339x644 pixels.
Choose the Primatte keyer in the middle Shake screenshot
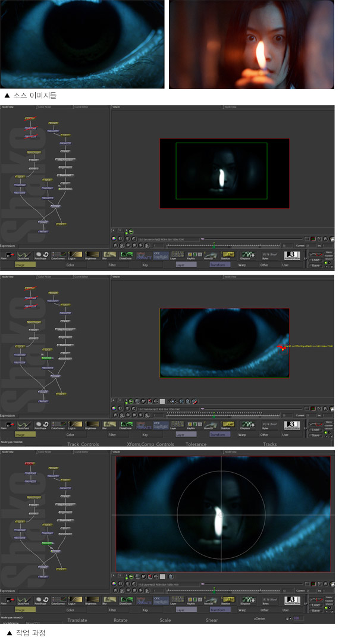[143, 425]
